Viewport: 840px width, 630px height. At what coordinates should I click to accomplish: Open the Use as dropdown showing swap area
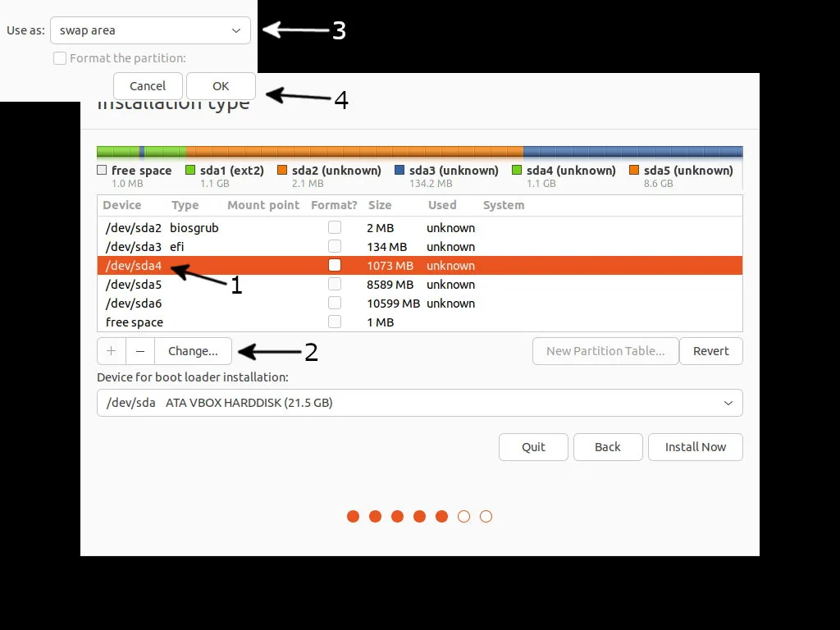pyautogui.click(x=150, y=30)
